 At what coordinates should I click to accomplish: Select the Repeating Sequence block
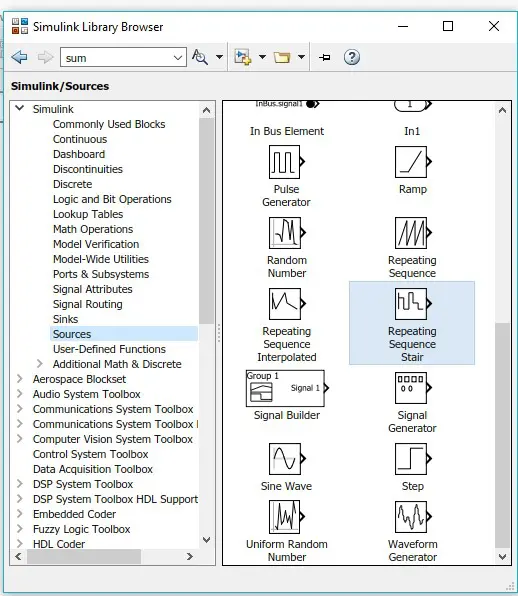pos(412,247)
